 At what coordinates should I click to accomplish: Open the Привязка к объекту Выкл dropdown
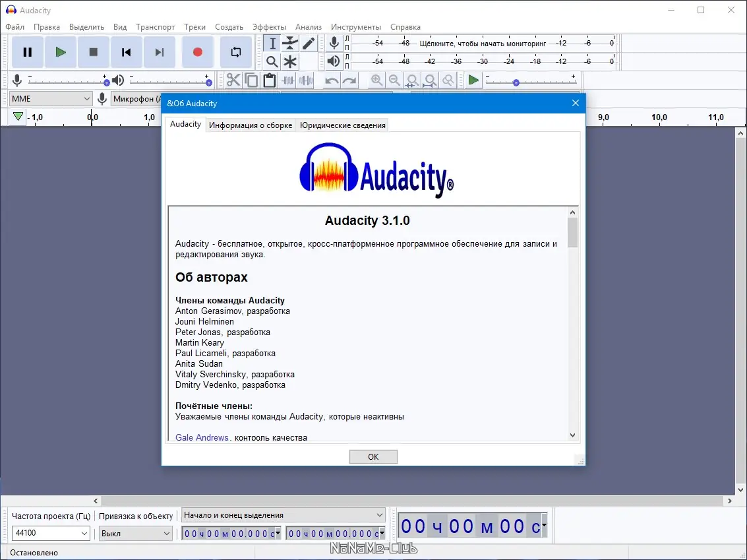135,534
